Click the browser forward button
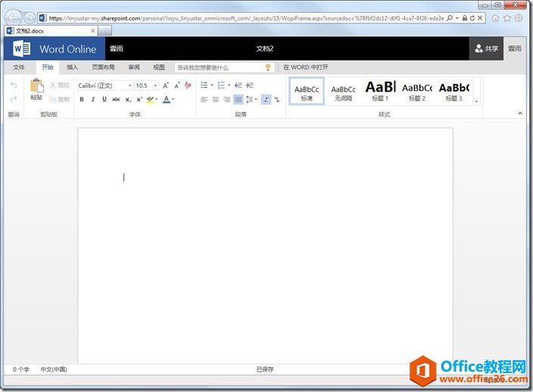 [x=30, y=18]
